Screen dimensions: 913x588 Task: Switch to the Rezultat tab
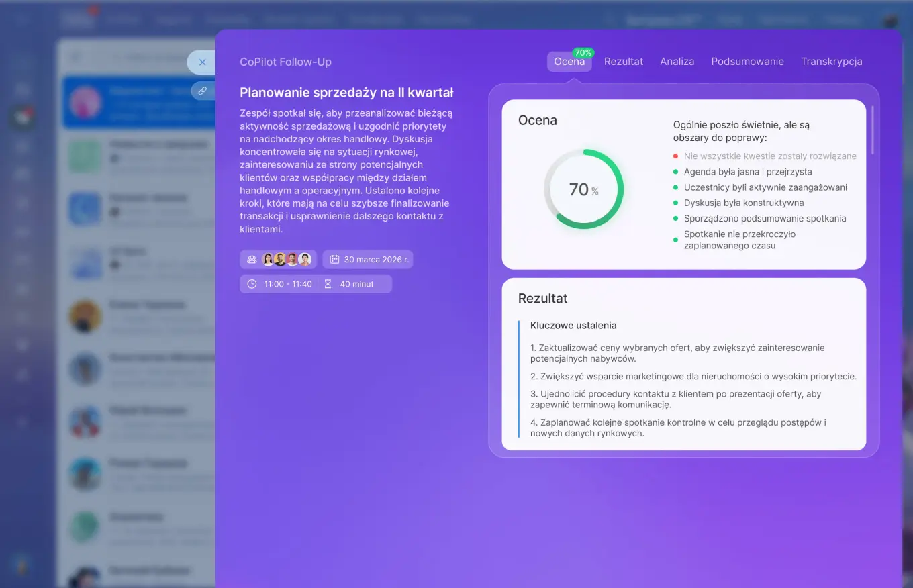[623, 62]
